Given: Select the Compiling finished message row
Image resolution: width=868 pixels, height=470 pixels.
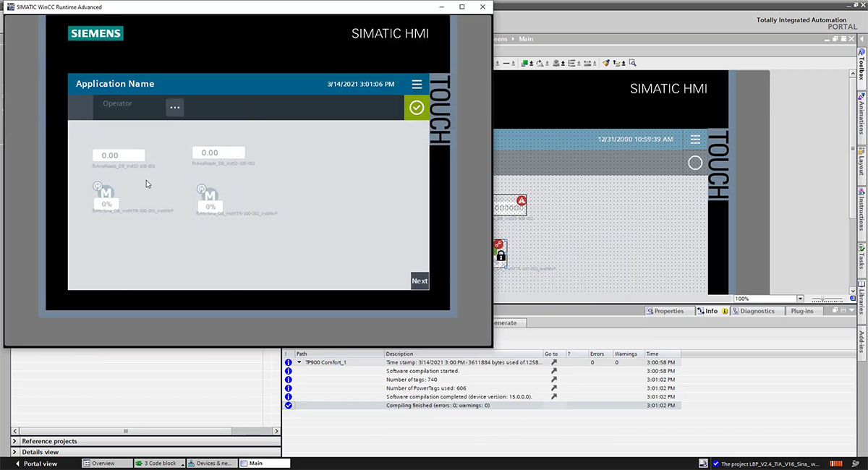Looking at the screenshot, I should tap(482, 406).
